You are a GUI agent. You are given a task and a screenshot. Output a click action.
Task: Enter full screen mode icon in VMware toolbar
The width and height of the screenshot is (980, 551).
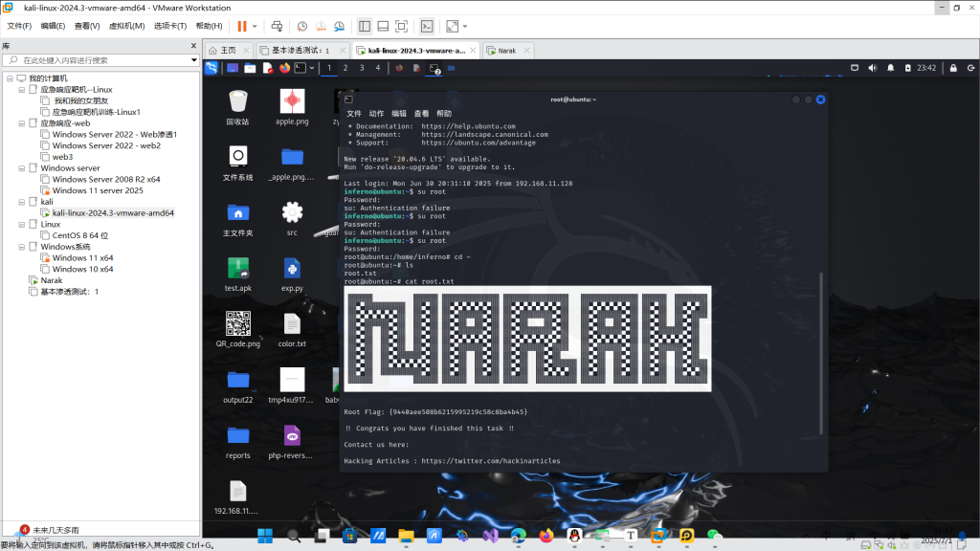[x=401, y=26]
